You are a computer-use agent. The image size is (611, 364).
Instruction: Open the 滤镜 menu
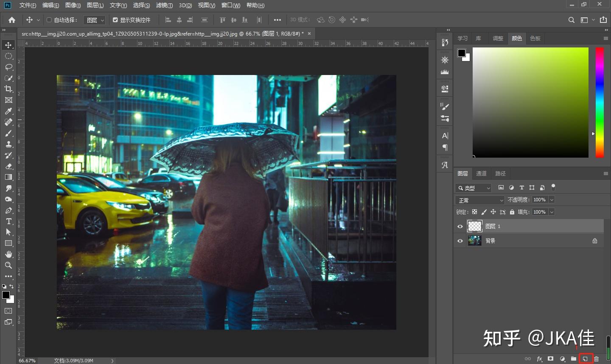(x=164, y=5)
